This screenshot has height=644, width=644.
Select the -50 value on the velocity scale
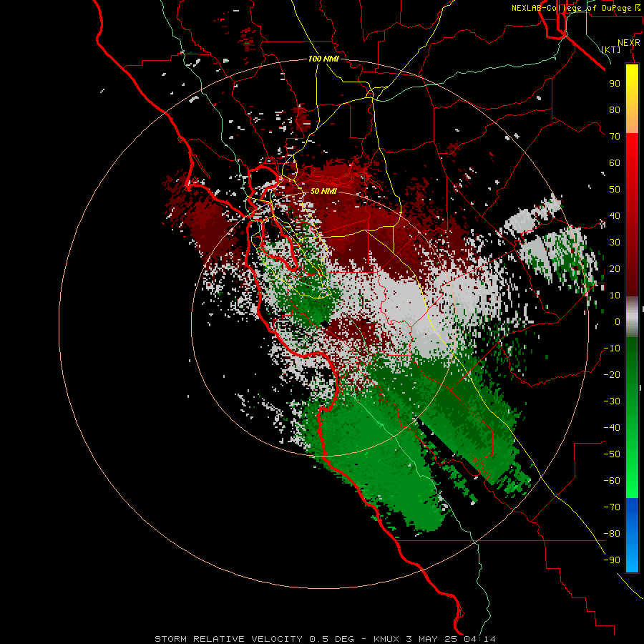click(612, 454)
